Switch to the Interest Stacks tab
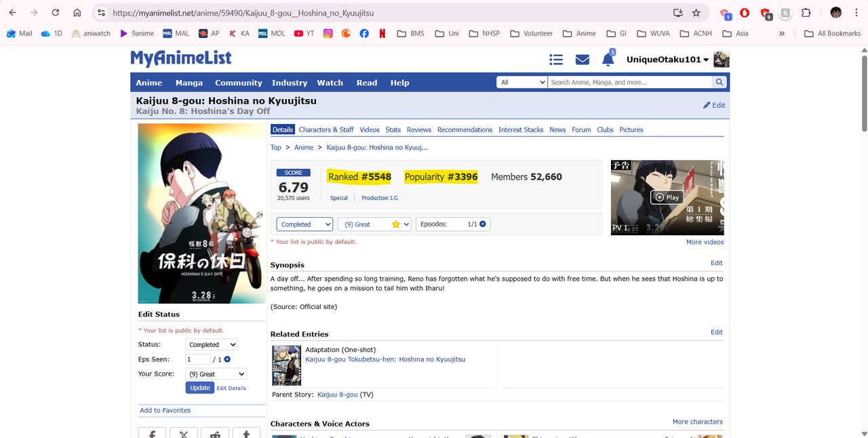Viewport: 868px width, 438px height. pyautogui.click(x=521, y=130)
